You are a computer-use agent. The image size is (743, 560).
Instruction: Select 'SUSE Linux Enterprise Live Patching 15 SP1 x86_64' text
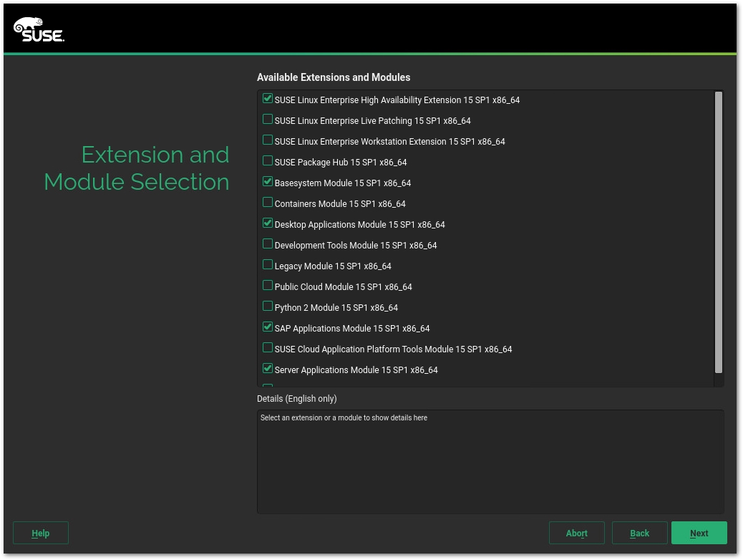click(372, 121)
